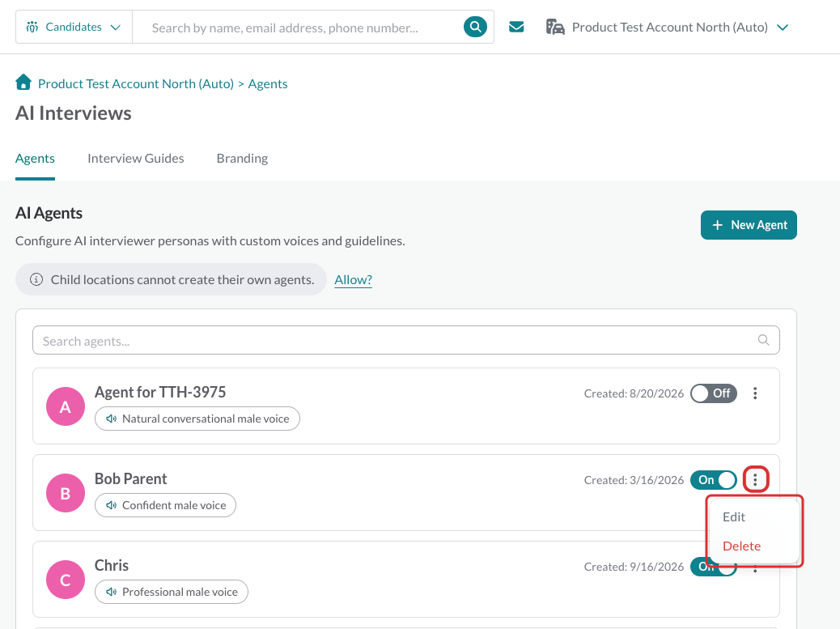Click the Agent for TTH-3975 name
This screenshot has height=629, width=840.
[160, 392]
